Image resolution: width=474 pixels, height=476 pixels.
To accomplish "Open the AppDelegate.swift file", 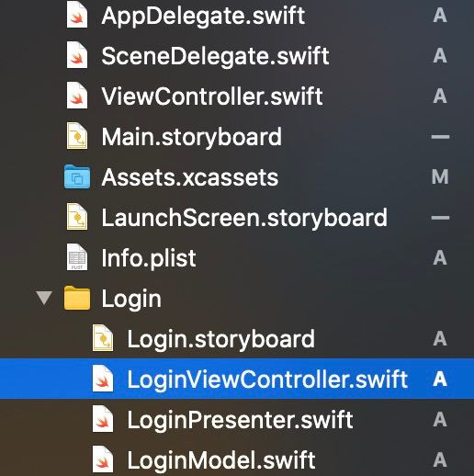I will (203, 16).
